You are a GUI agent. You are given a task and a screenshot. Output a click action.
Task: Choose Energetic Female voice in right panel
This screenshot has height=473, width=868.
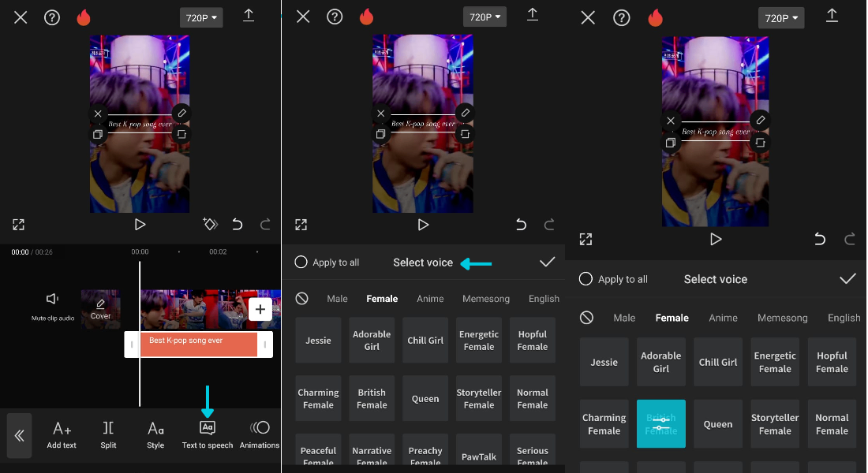[x=775, y=362]
